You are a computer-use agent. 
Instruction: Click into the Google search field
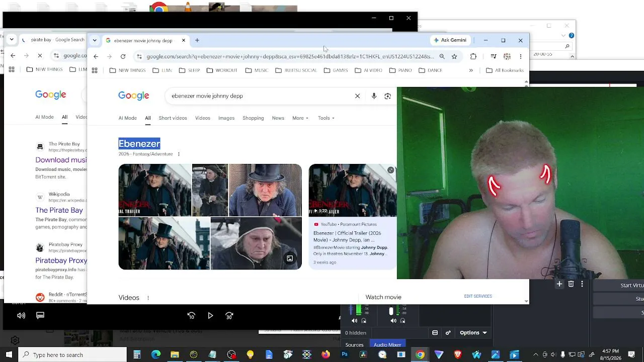pyautogui.click(x=262, y=96)
